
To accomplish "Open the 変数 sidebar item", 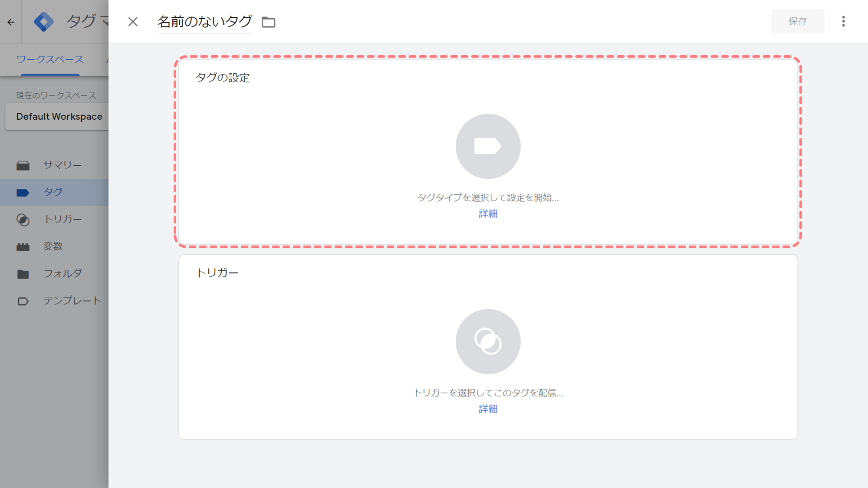I will pos(54,246).
